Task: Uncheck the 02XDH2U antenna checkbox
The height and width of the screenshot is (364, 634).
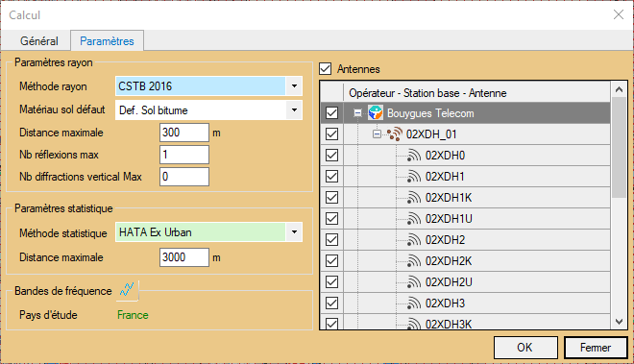Action: (332, 282)
